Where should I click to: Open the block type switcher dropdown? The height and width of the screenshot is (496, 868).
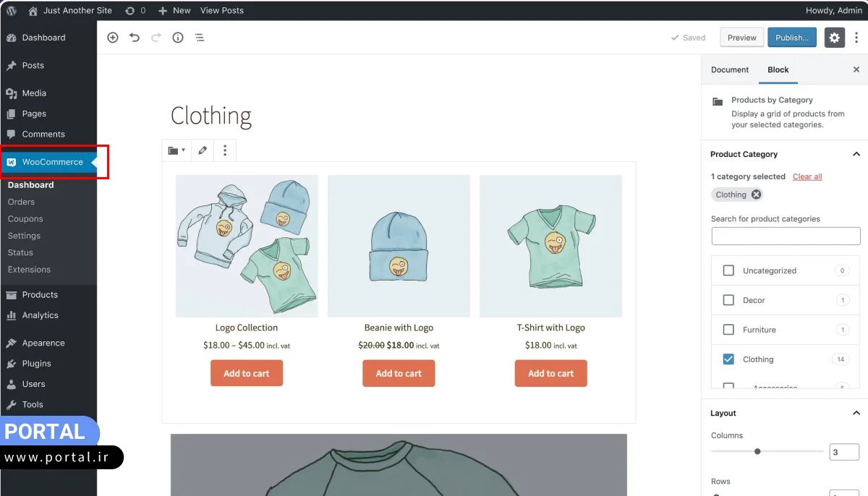[x=176, y=150]
